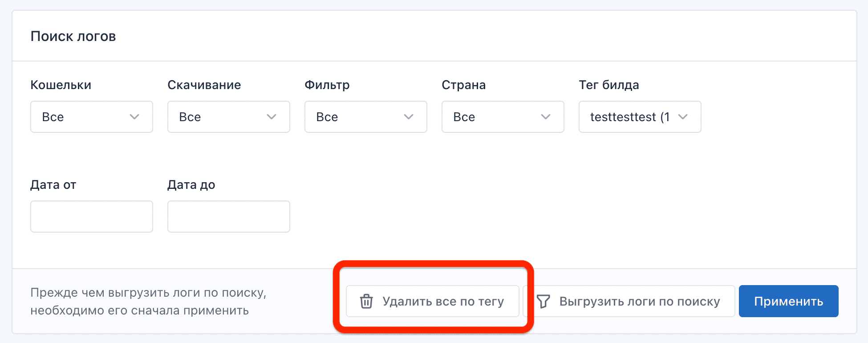Open the Страна dropdown

click(503, 117)
